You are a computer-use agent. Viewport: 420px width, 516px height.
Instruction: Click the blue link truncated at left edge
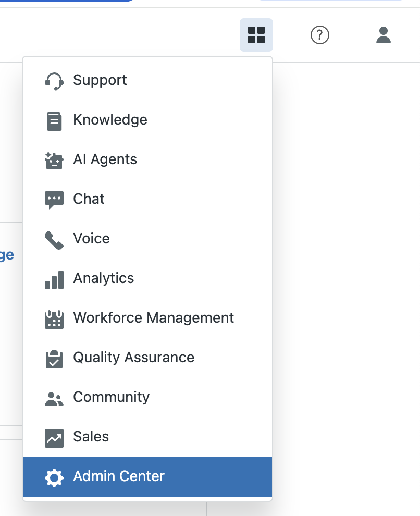point(7,254)
